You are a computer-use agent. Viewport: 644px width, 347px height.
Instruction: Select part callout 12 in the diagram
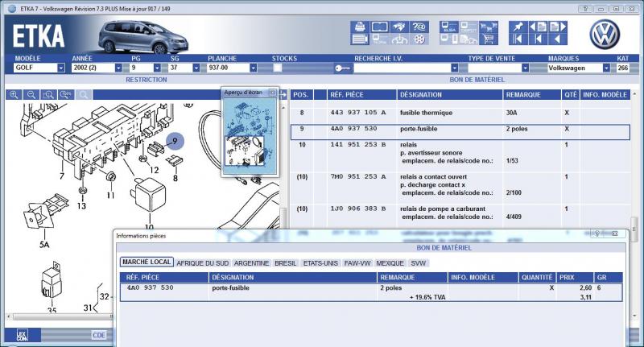(x=154, y=170)
